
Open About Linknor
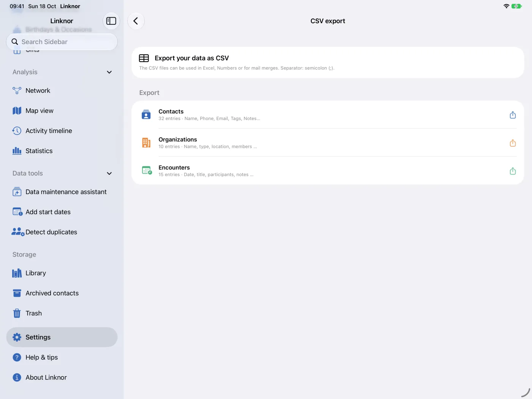[62, 377]
